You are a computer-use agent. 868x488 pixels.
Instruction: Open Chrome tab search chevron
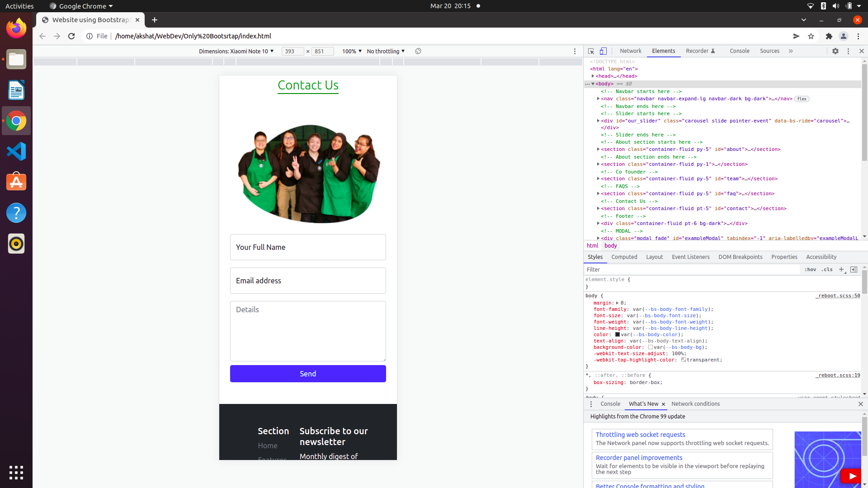click(x=804, y=20)
